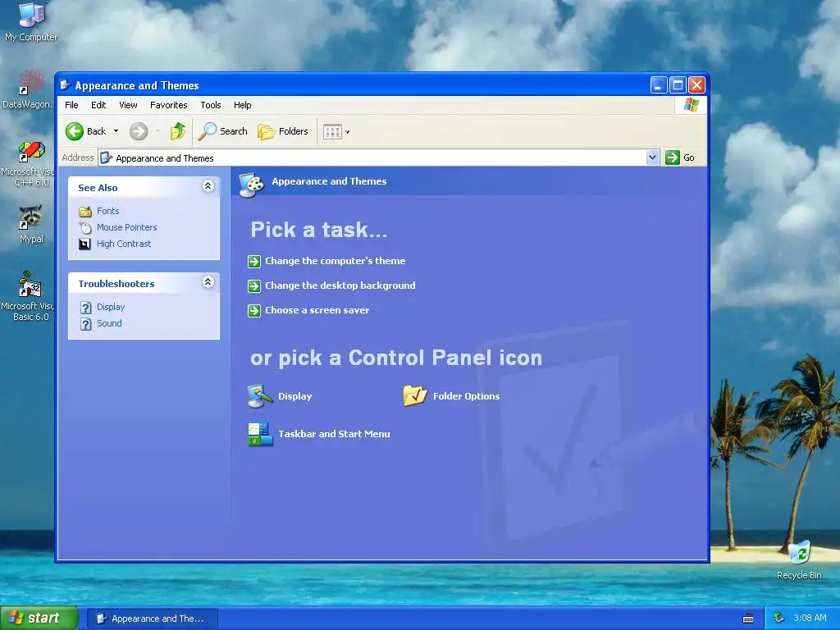Open the Tools menu
Screen dimensions: 840x630
(211, 105)
